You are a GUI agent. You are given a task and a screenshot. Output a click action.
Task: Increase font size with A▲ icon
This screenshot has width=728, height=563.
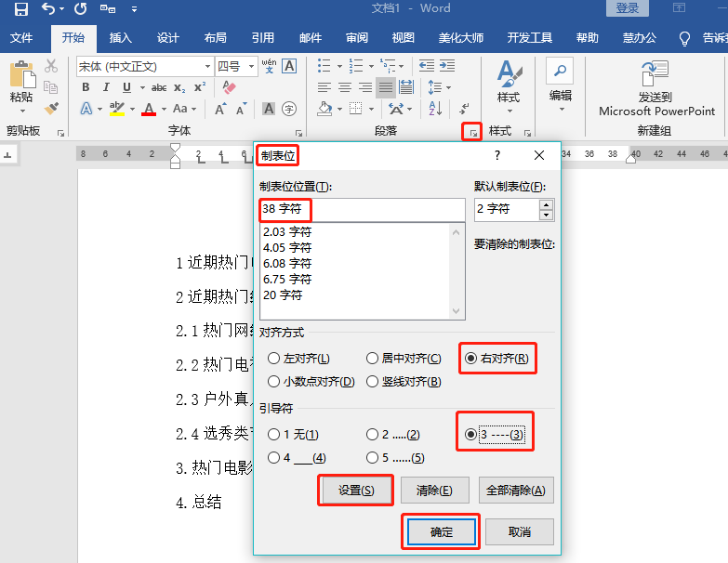click(x=221, y=109)
